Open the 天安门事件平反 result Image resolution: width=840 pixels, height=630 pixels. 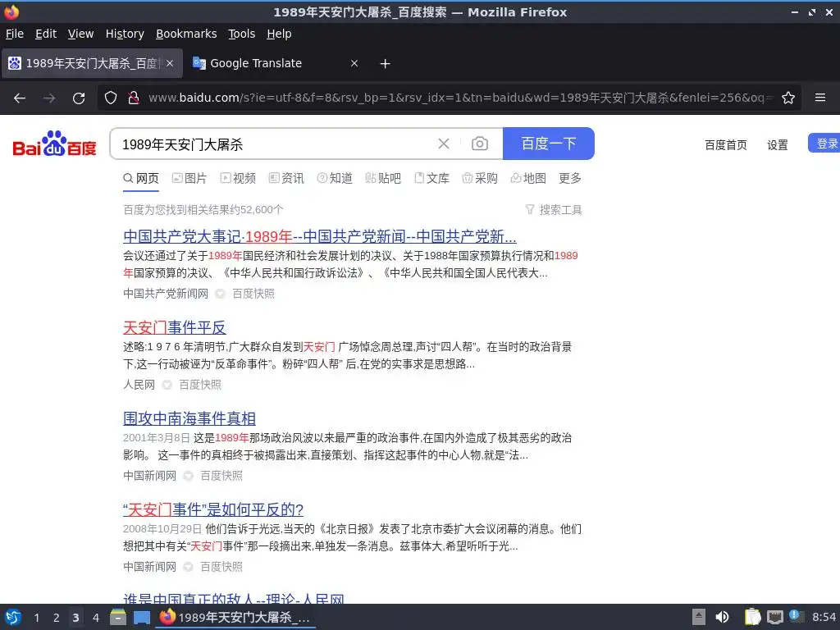[x=175, y=327]
